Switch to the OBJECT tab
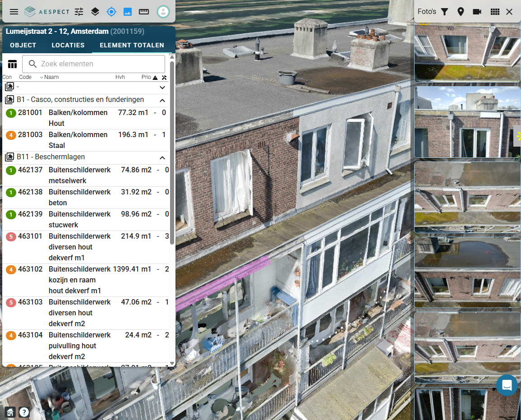 point(23,45)
